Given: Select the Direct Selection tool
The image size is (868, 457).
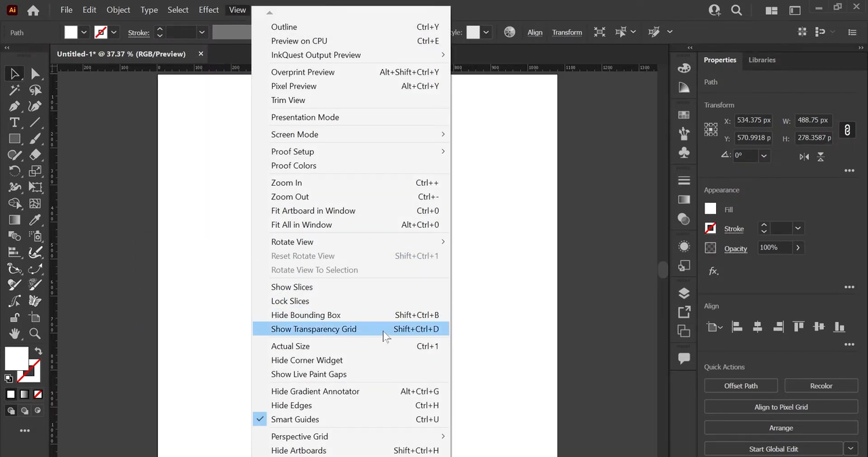Looking at the screenshot, I should coord(35,73).
